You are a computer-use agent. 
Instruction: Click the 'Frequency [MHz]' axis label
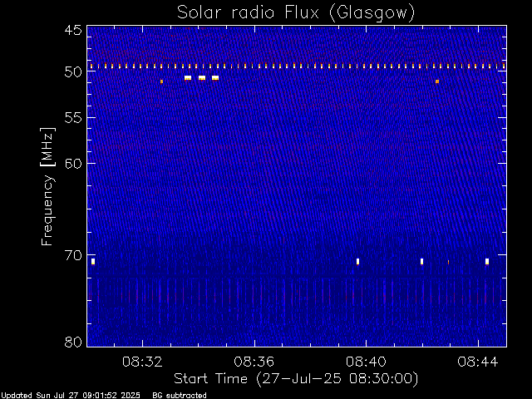[x=47, y=186]
